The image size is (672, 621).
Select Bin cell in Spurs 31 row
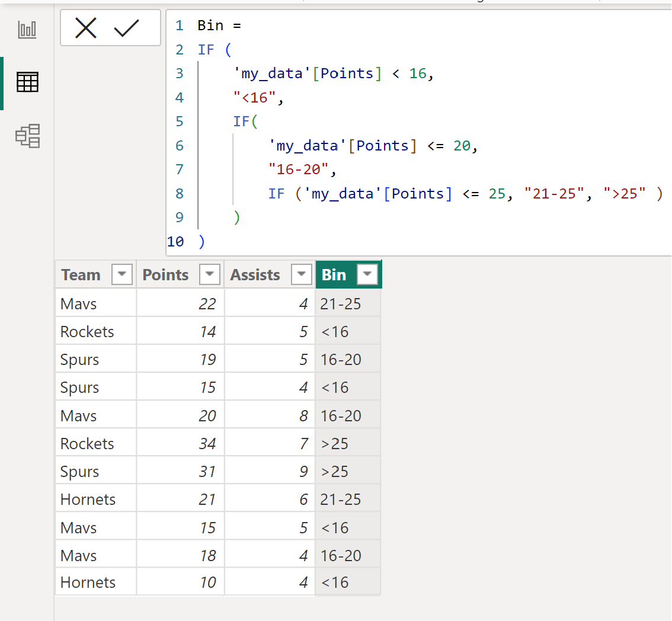pyautogui.click(x=348, y=471)
